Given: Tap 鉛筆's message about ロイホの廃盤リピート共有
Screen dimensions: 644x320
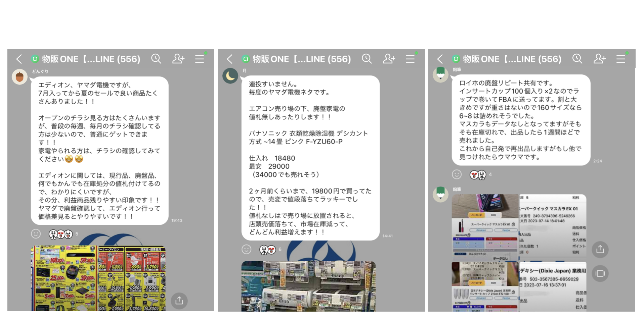Looking at the screenshot, I should pyautogui.click(x=521, y=120).
